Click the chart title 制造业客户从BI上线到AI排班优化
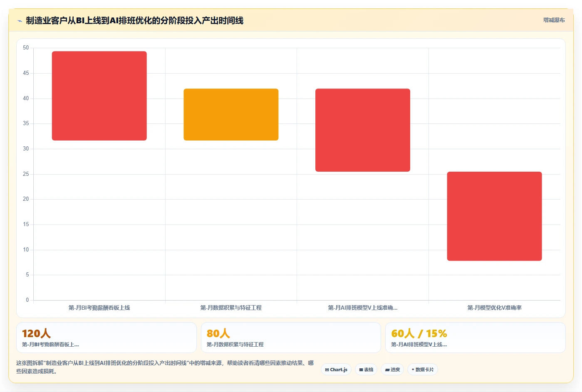This screenshot has height=392, width=582. point(134,20)
